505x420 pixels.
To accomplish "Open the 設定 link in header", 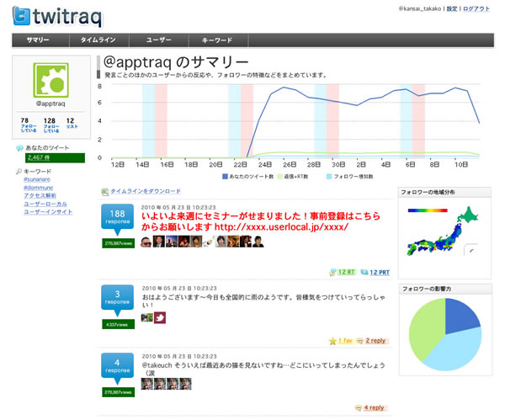I will [451, 8].
